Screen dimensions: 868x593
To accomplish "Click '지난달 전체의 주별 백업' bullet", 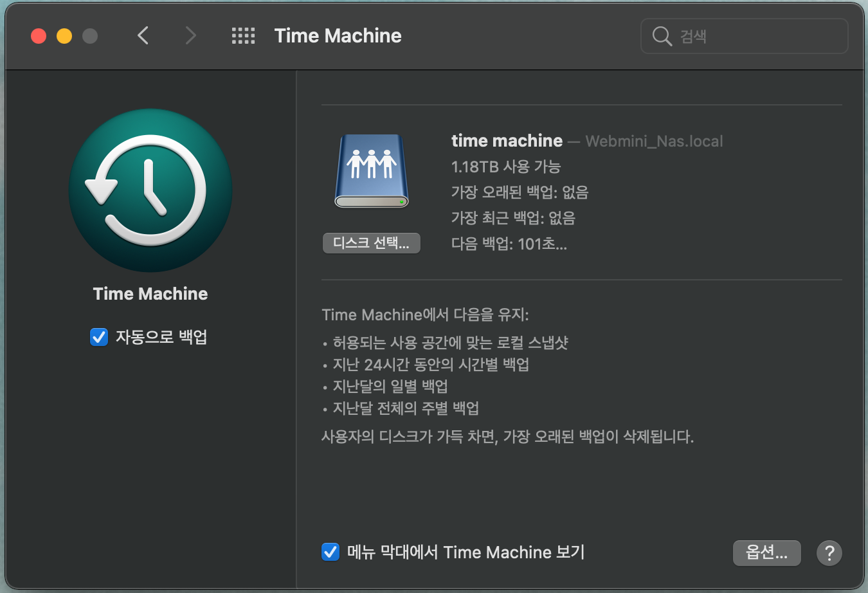I will tap(406, 408).
